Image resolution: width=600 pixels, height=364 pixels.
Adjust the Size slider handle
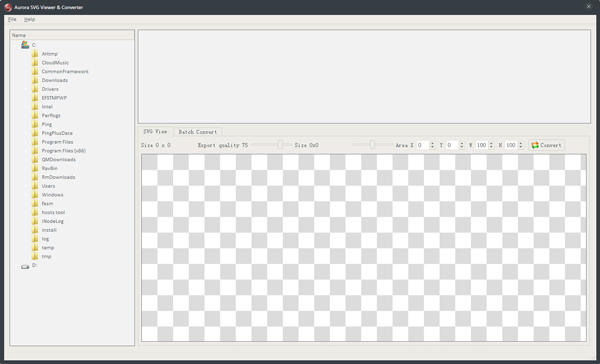point(372,145)
